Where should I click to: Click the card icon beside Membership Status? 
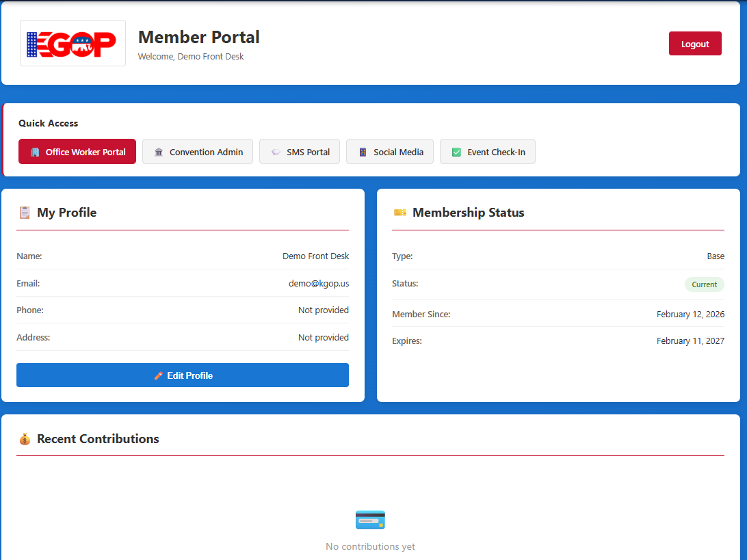pos(399,213)
